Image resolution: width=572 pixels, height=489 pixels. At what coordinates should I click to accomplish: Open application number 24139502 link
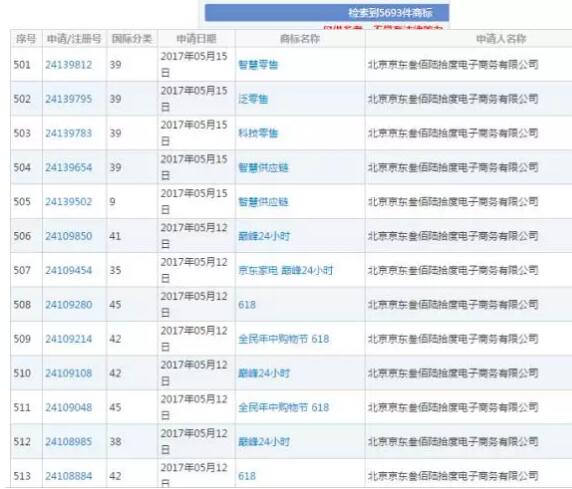coord(69,202)
